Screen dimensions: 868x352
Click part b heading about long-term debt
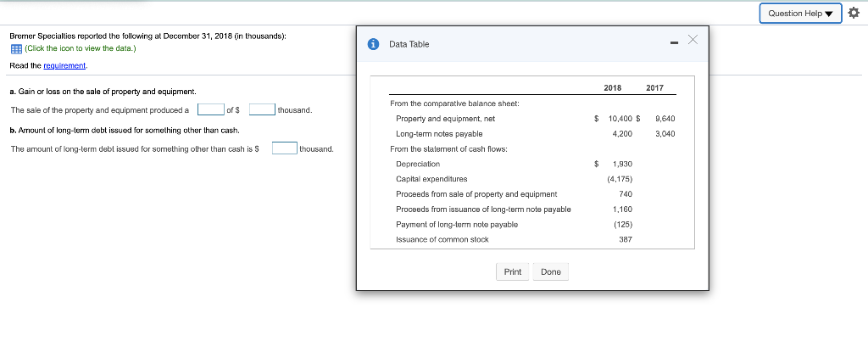click(x=125, y=131)
